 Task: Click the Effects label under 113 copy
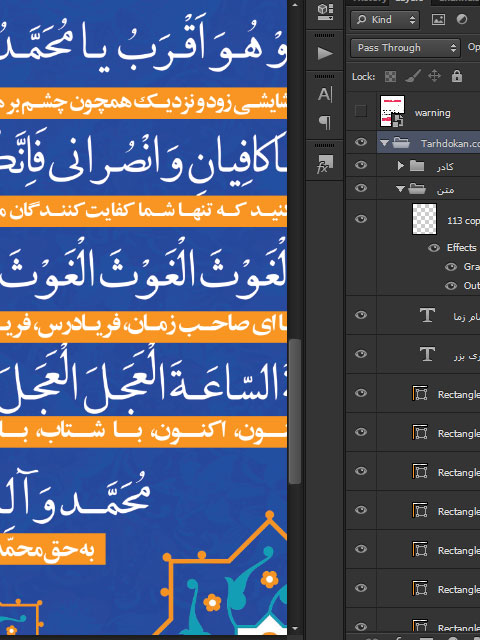(462, 248)
